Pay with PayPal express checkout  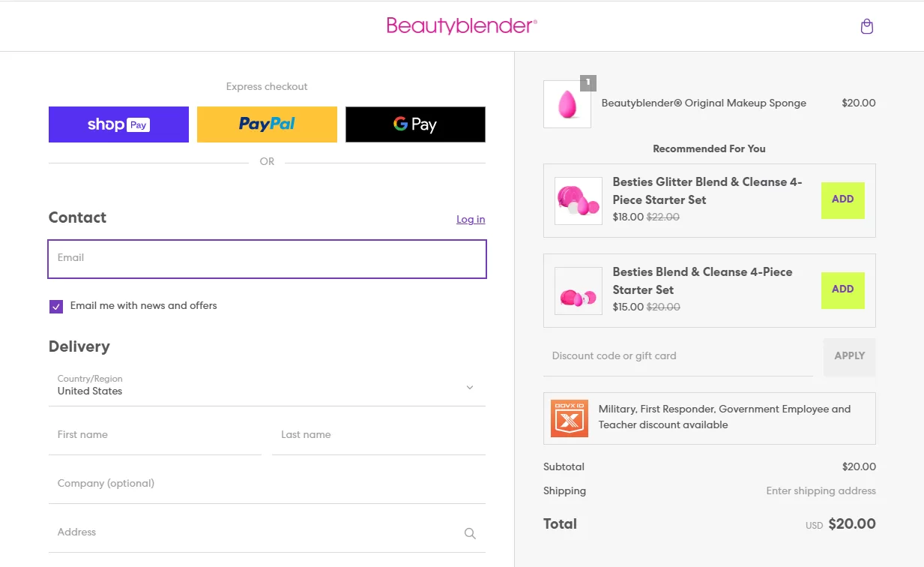point(267,124)
